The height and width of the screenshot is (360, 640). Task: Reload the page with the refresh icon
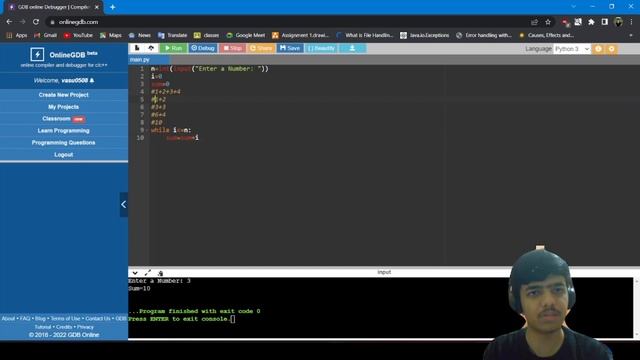click(x=36, y=22)
